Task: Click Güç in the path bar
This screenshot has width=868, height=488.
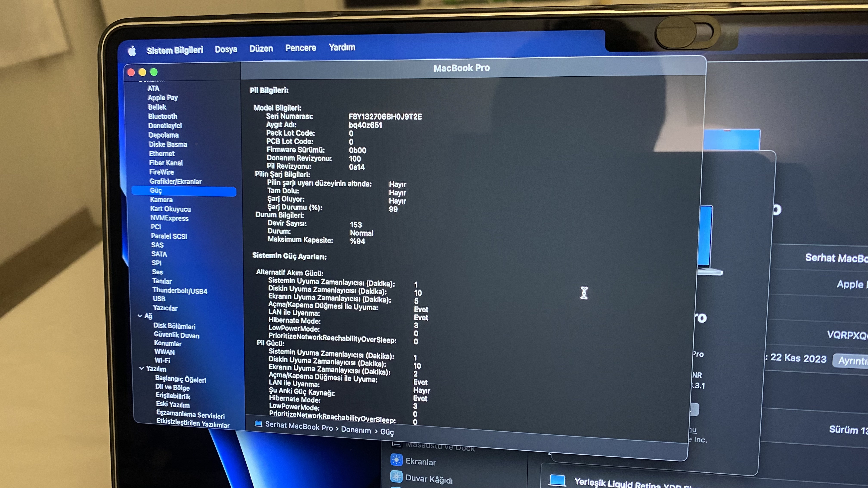Action: [387, 432]
